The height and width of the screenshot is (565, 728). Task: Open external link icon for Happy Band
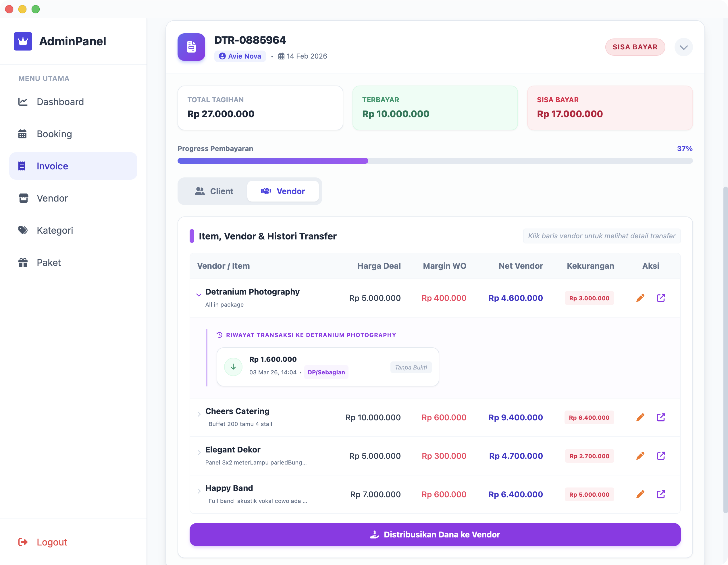661,494
